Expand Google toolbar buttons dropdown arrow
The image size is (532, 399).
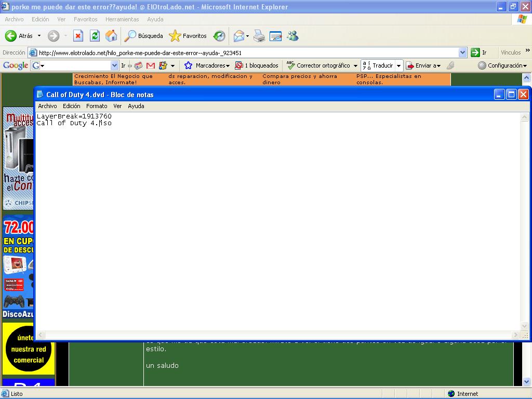(172, 66)
